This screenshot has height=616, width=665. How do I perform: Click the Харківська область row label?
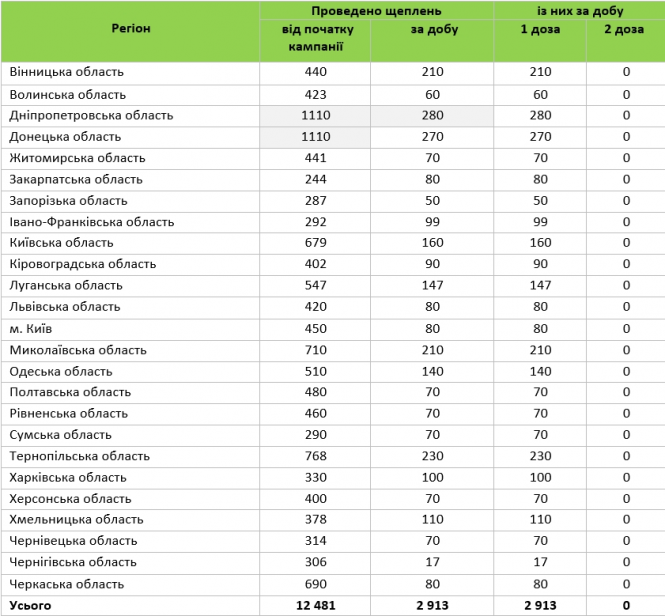pyautogui.click(x=68, y=478)
